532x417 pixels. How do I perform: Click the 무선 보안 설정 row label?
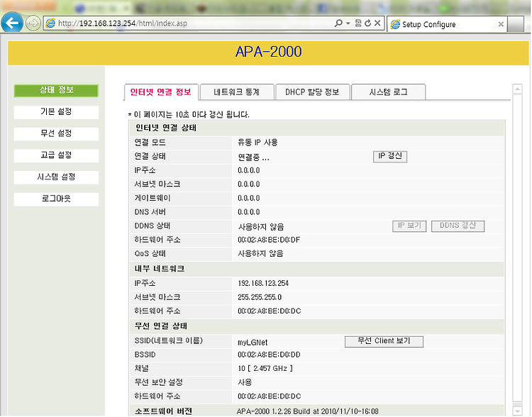tap(158, 383)
